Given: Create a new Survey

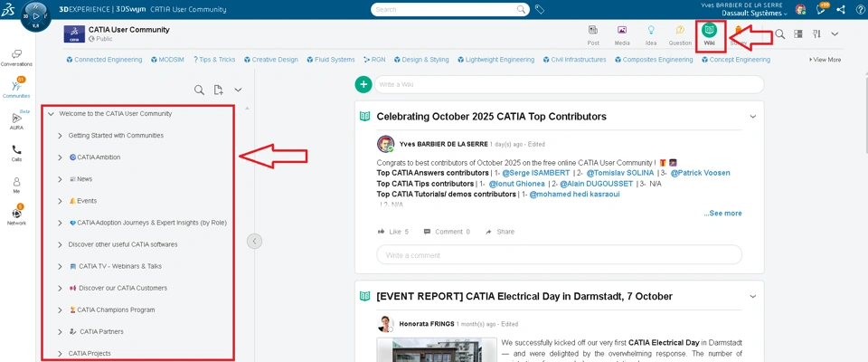Looking at the screenshot, I should click(x=738, y=35).
